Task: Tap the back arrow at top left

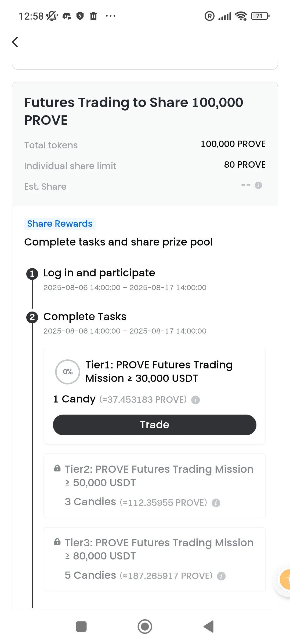Action: (15, 42)
